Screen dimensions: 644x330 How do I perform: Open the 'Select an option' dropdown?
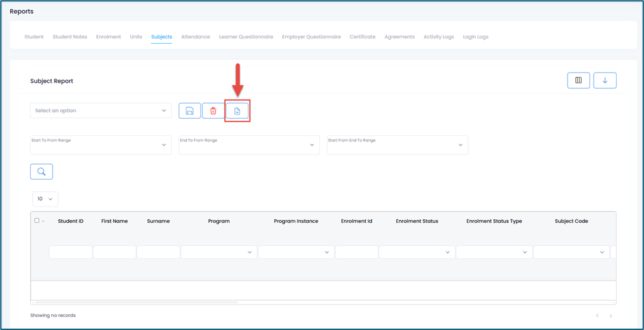[x=100, y=111]
